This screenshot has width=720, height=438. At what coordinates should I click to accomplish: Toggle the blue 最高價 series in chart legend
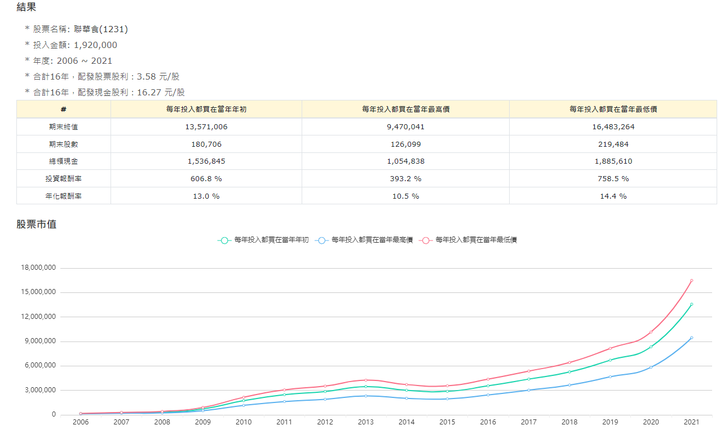(364, 240)
